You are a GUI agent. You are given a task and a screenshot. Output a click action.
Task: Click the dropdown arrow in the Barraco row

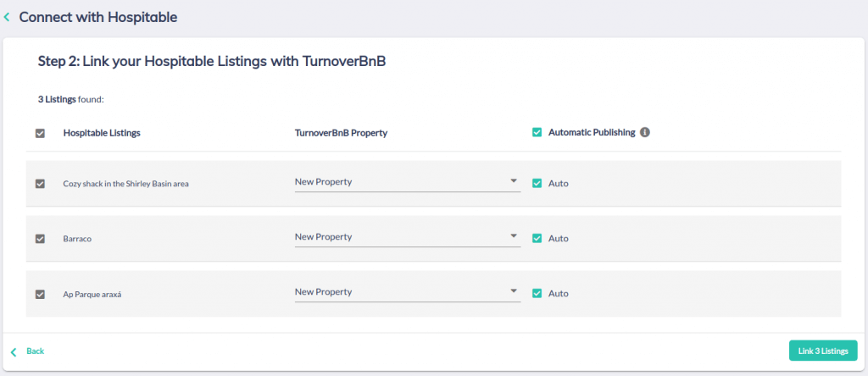(x=513, y=235)
